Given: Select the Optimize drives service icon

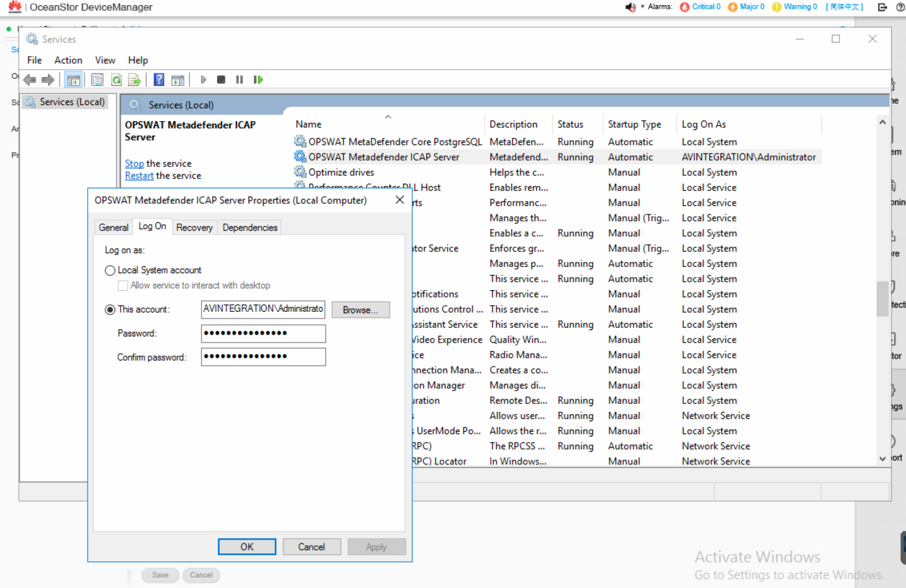Looking at the screenshot, I should (x=300, y=172).
